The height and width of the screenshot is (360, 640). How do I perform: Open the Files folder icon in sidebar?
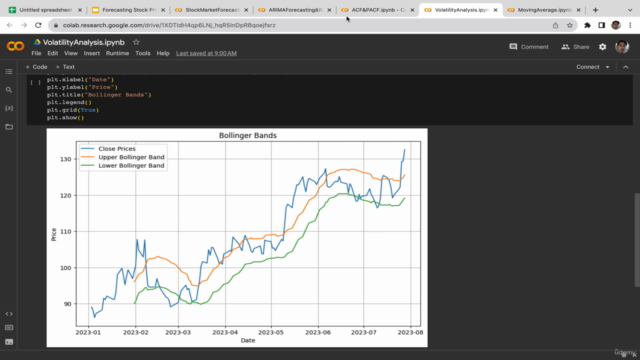[9, 127]
